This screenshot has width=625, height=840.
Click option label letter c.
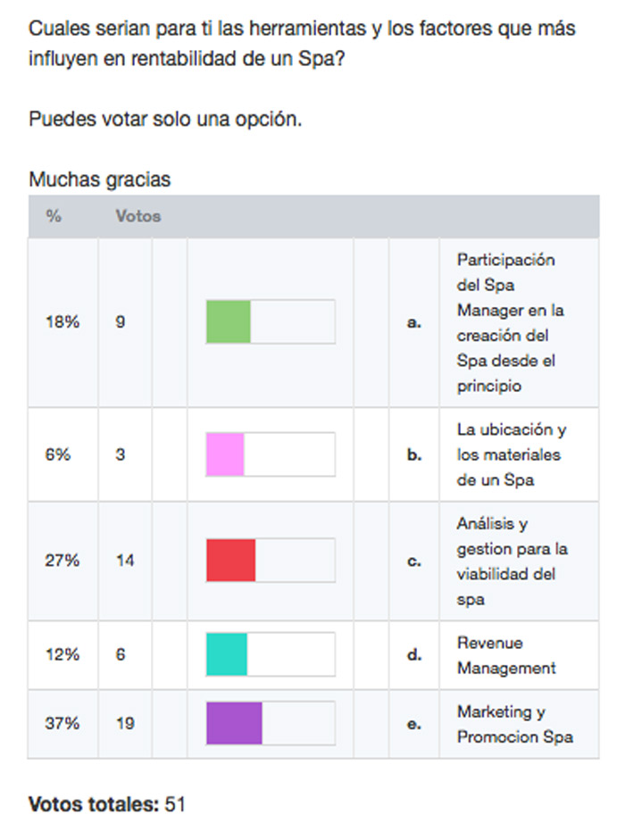(413, 561)
